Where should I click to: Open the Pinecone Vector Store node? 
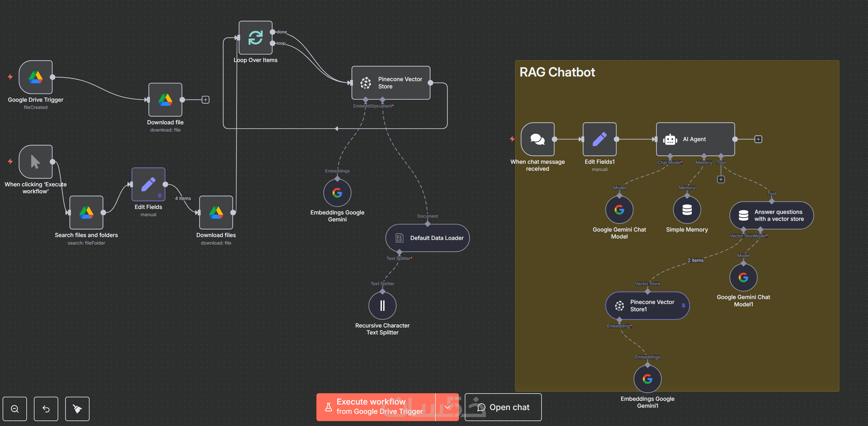pos(391,83)
